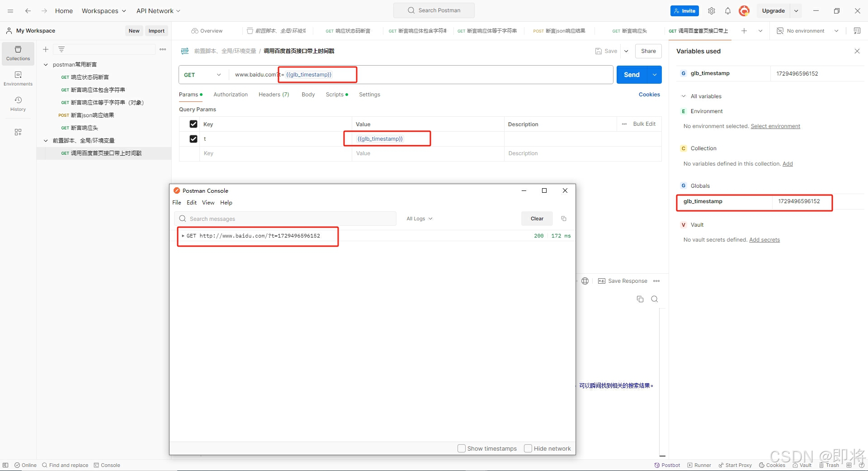Uncheck the 't' query param checkbox
Screen dimensions: 868x471
click(193, 139)
